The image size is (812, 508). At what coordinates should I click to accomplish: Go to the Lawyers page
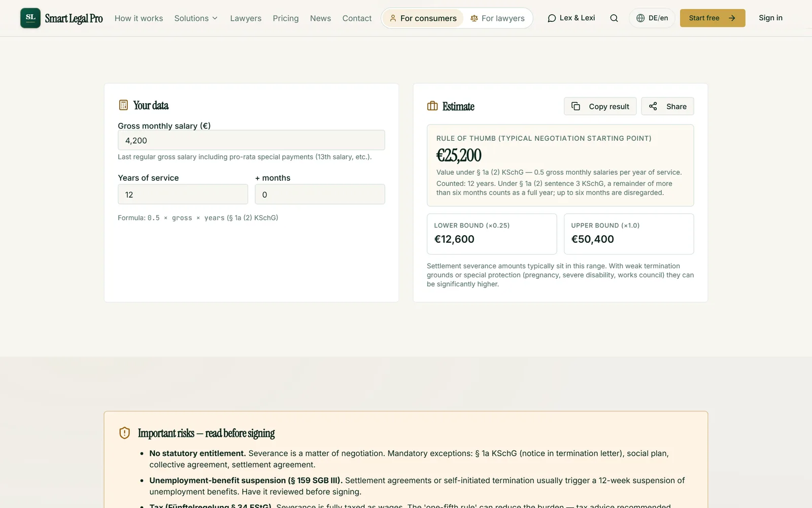246,18
